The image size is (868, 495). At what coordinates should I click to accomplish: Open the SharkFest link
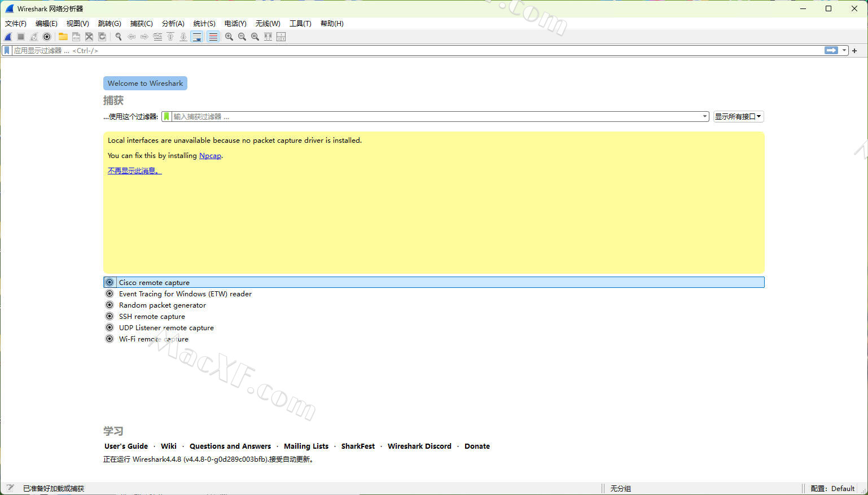358,446
